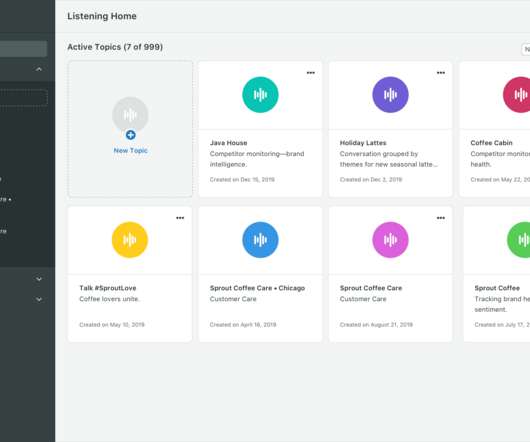Open the blue Sprout Coffee Care Chicago icon
Viewport: 530px width, 442px height.
pyautogui.click(x=260, y=240)
